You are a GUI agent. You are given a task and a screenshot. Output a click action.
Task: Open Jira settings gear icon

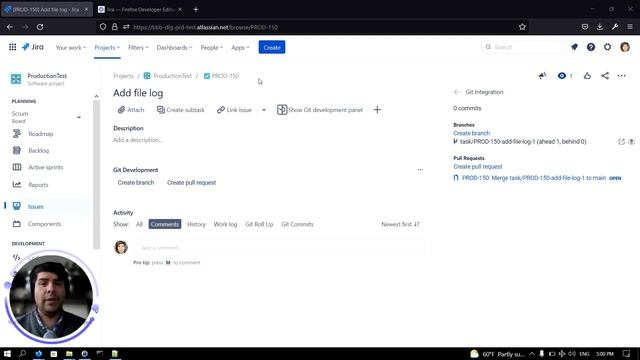point(607,47)
